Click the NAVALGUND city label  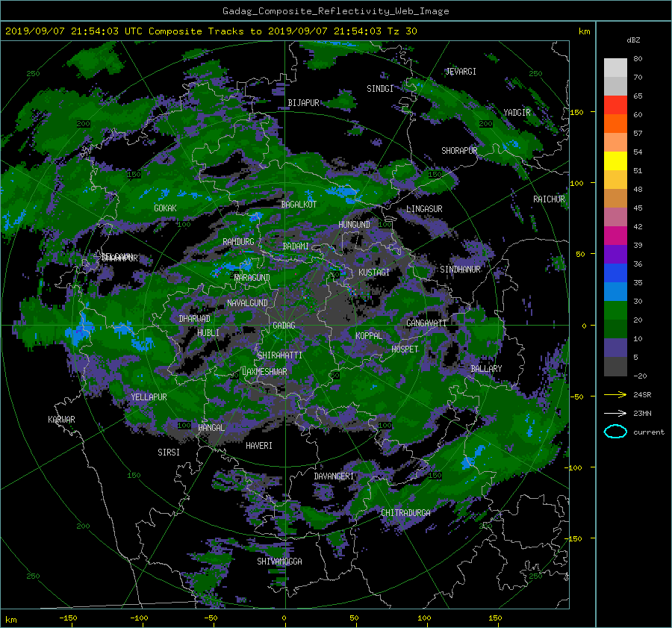tap(247, 303)
